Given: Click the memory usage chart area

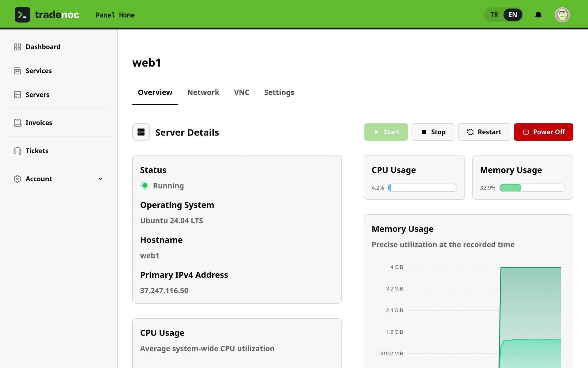Looking at the screenshot, I should [x=484, y=317].
